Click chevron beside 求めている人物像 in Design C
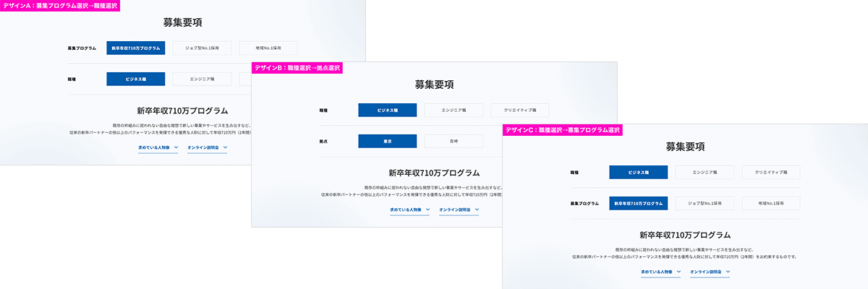 point(678,272)
